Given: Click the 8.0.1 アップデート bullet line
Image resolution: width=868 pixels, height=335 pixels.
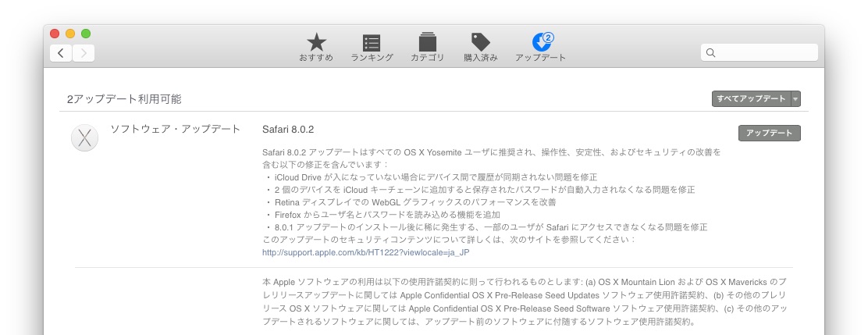Looking at the screenshot, I should pos(486,227).
